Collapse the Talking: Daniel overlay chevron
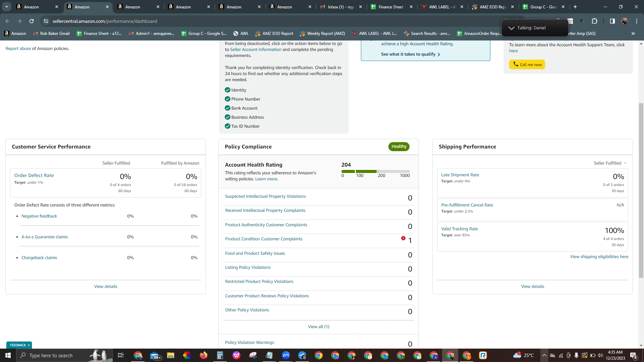 point(512,28)
